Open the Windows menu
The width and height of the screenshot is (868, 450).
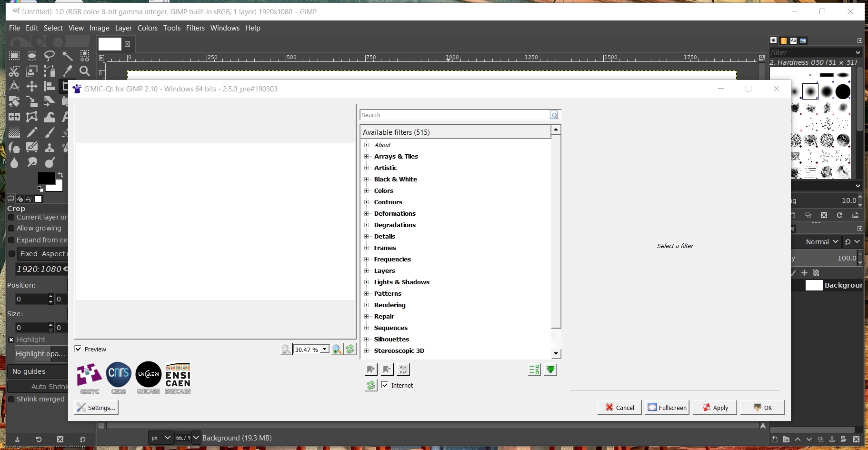(225, 28)
